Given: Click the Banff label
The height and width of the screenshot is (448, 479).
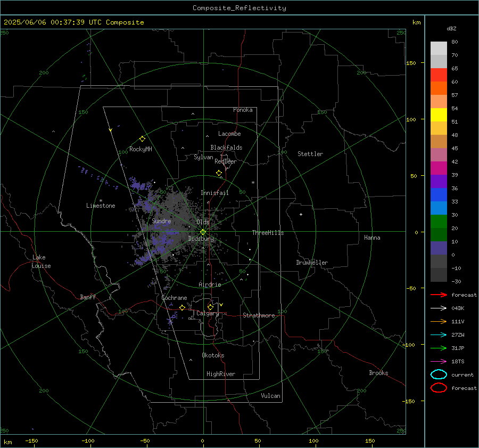Looking at the screenshot, I should pos(88,297).
